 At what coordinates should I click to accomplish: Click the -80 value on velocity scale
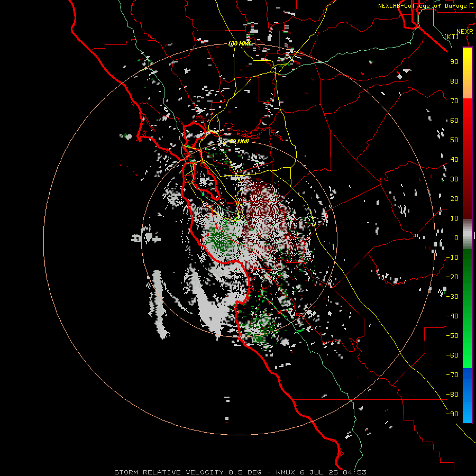[452, 395]
